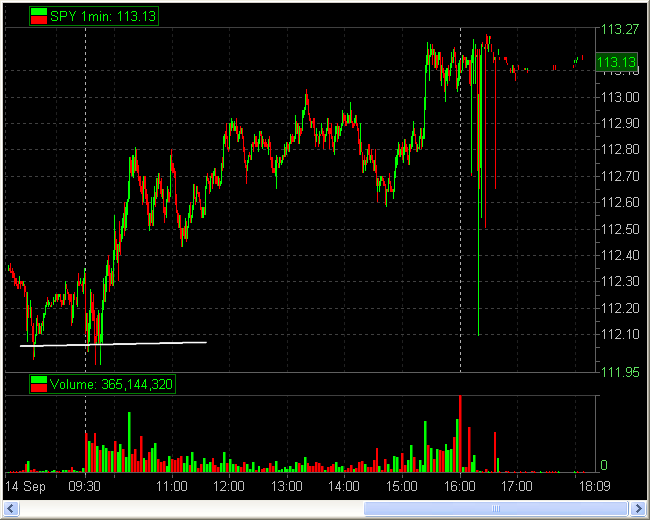Click the left scroll arrow button
This screenshot has width=650, height=520.
pyautogui.click(x=11, y=508)
